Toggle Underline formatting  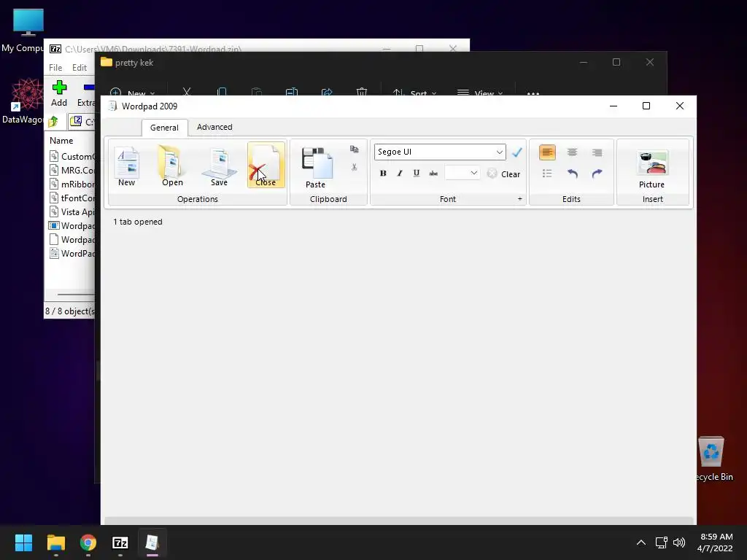click(x=417, y=174)
